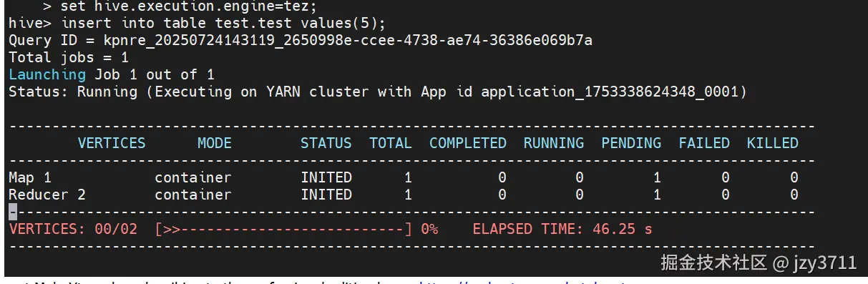Click 'INITED' status in the Reducer 2 row
Screen dimensions: 868x284
click(x=326, y=195)
